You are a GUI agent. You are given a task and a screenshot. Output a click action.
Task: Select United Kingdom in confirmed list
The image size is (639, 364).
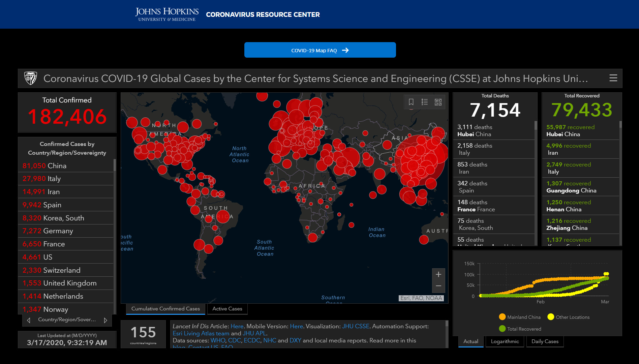click(x=66, y=283)
